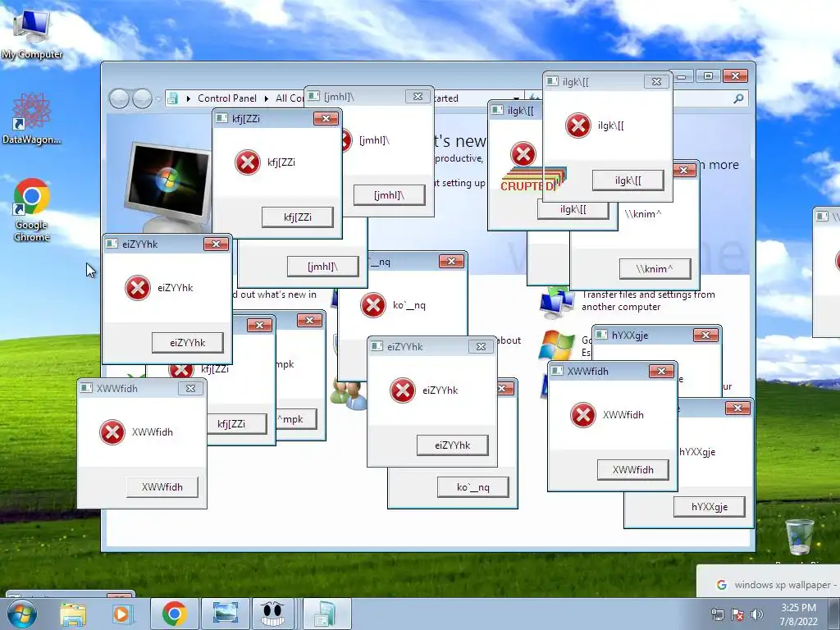Open the Action Center flag icon
Image resolution: width=840 pixels, height=630 pixels.
click(737, 614)
